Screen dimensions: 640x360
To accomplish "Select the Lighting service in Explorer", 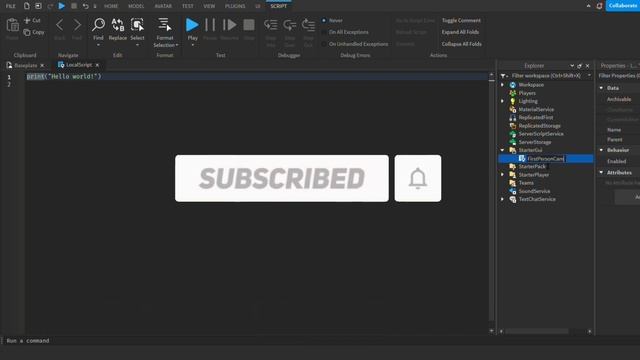I will [528, 101].
